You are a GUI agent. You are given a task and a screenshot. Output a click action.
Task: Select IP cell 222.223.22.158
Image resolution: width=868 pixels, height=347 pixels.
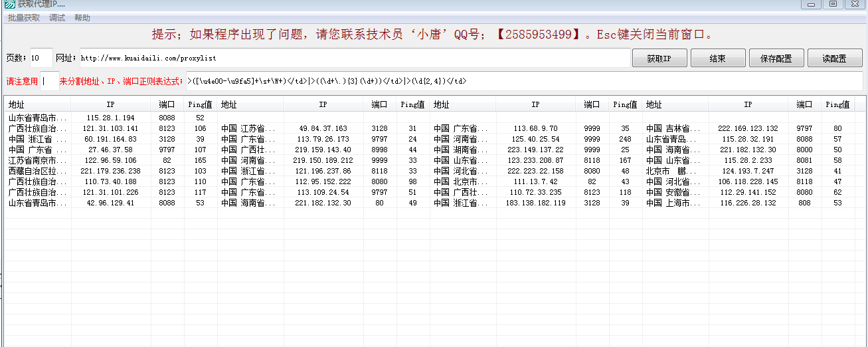(x=535, y=171)
